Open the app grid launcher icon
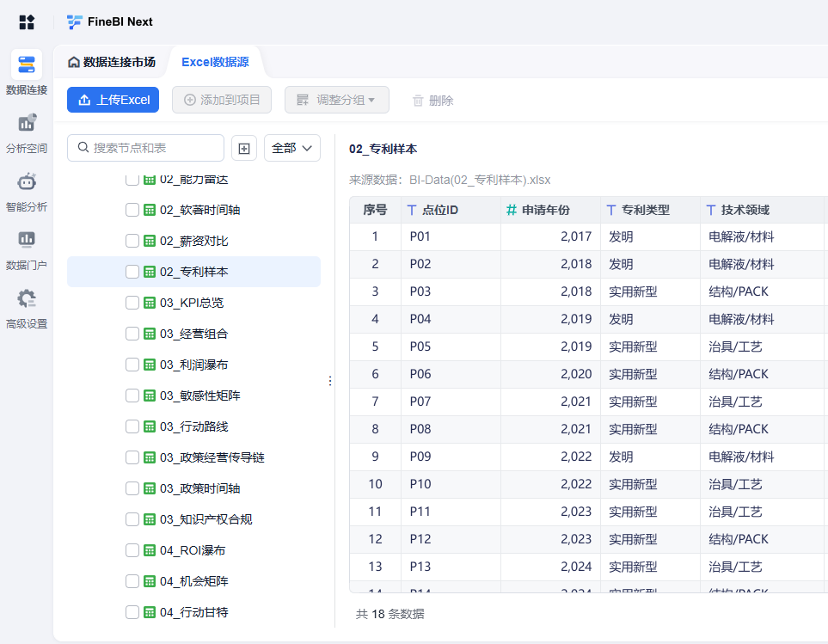 pos(27,22)
